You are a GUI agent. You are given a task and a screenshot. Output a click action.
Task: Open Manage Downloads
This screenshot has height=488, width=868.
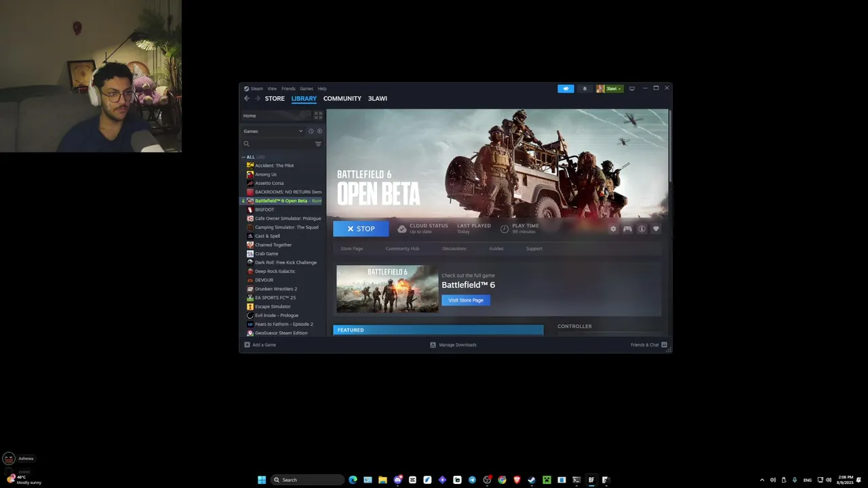[454, 345]
